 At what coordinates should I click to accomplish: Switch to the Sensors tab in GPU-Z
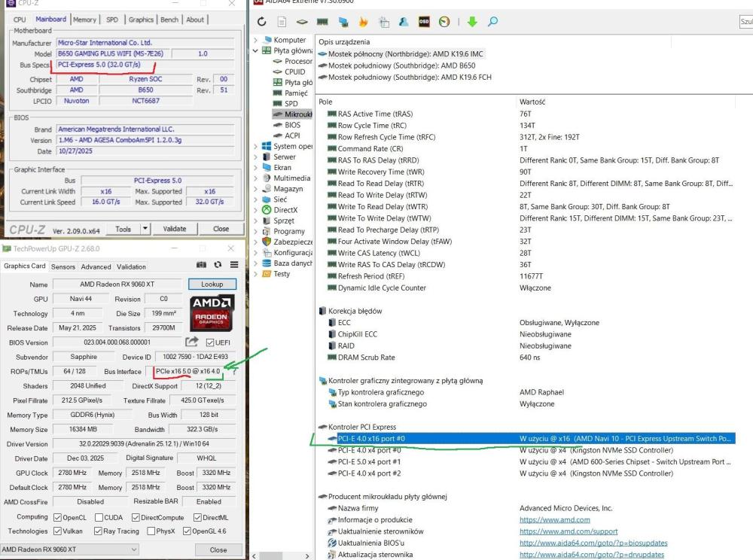click(x=63, y=266)
